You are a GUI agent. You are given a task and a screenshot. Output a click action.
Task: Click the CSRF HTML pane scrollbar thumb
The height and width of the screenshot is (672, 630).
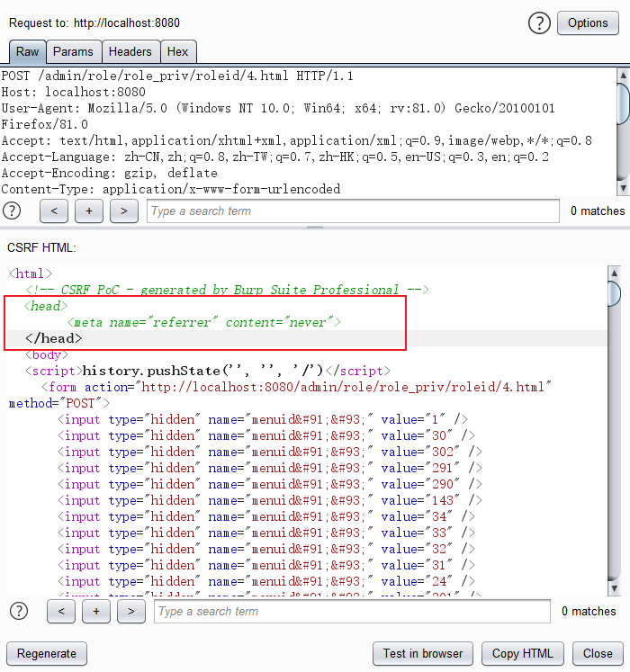point(614,293)
